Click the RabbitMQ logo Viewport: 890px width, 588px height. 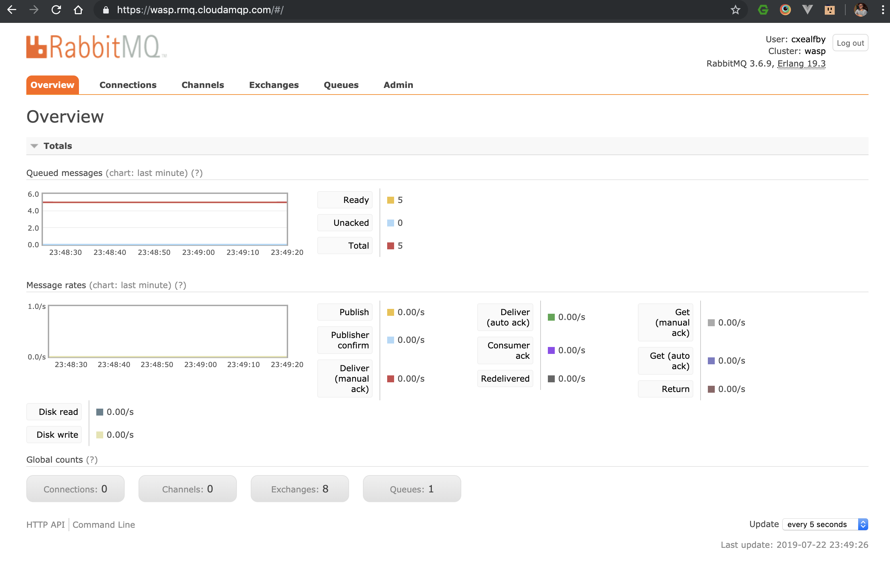[x=96, y=46]
